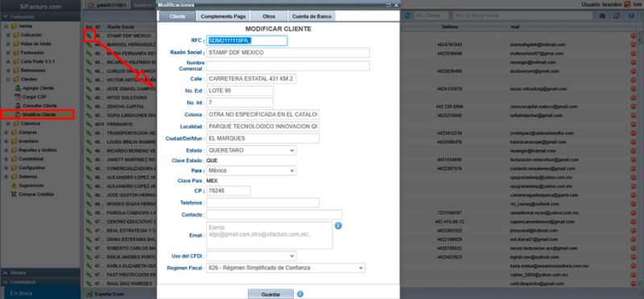Collapse the Clientes folder
This screenshot has width=644, height=299.
[8, 79]
